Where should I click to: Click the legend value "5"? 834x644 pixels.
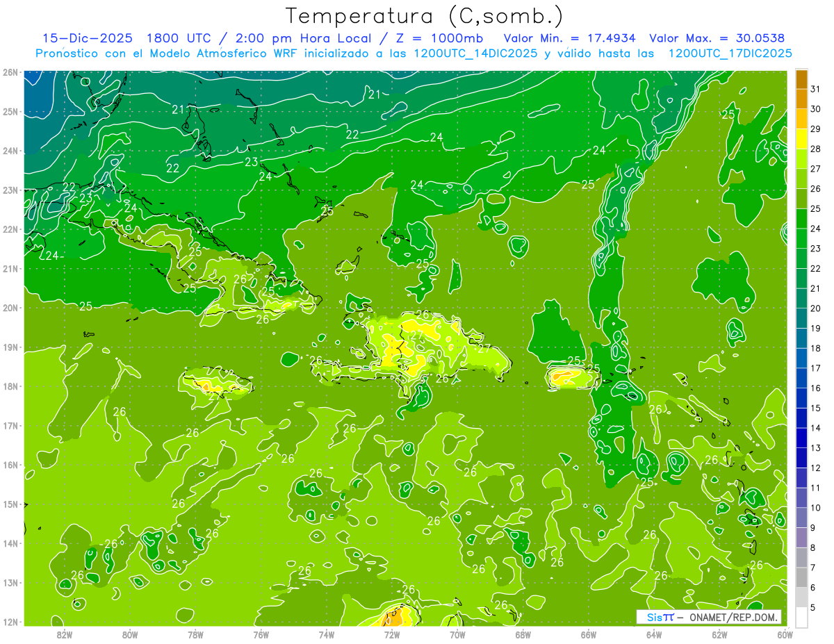813,607
